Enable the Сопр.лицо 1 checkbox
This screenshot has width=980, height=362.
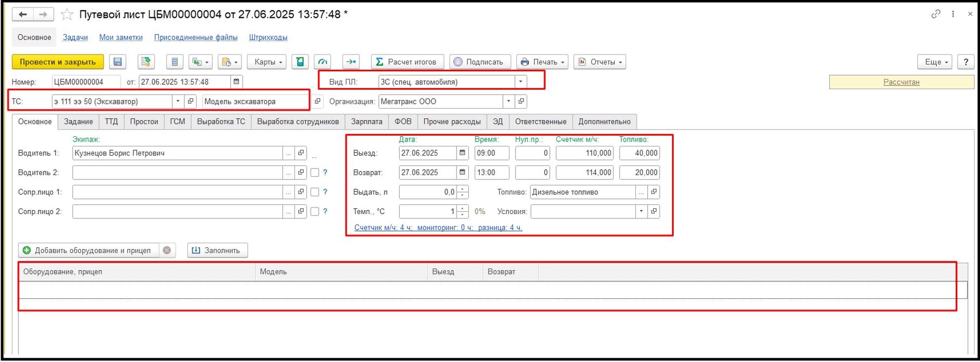pos(315,192)
